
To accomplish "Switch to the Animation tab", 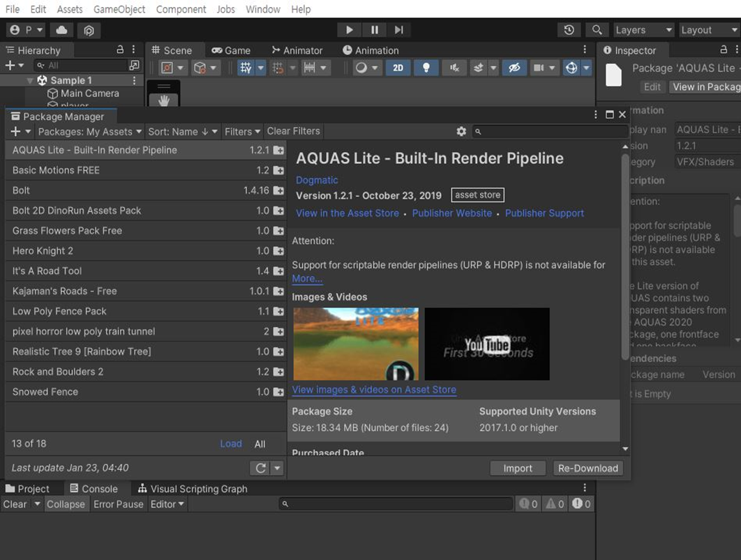I will (370, 50).
